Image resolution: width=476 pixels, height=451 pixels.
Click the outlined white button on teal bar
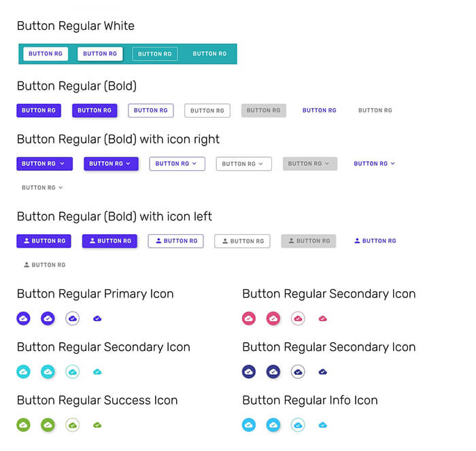[x=154, y=54]
